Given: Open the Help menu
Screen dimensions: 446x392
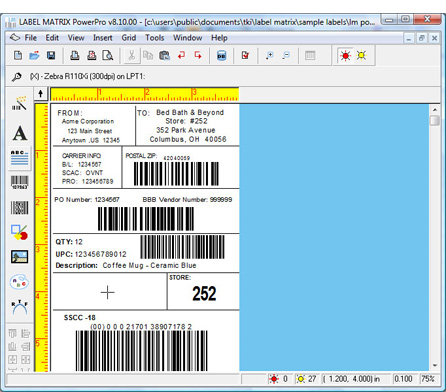Looking at the screenshot, I should 219,38.
